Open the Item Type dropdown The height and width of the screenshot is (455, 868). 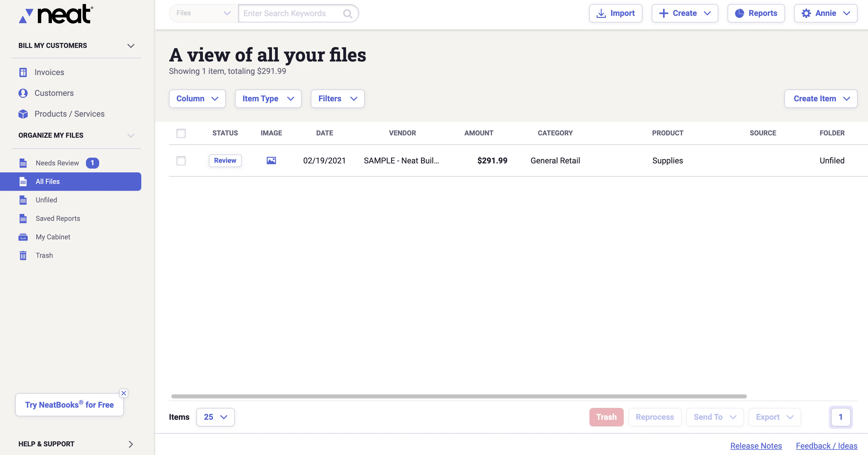click(x=268, y=98)
